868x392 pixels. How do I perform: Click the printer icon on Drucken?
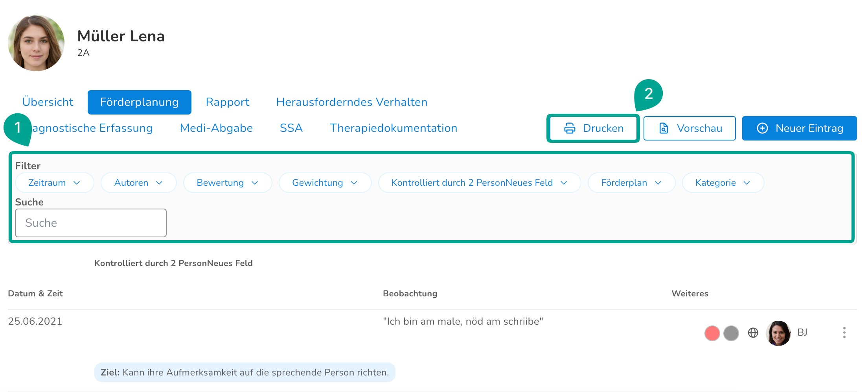(x=570, y=128)
